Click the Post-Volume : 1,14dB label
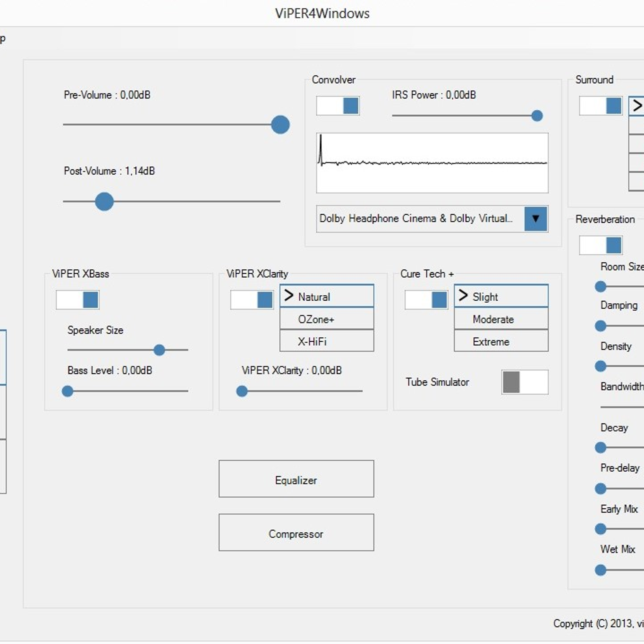The height and width of the screenshot is (644, 644). (109, 171)
